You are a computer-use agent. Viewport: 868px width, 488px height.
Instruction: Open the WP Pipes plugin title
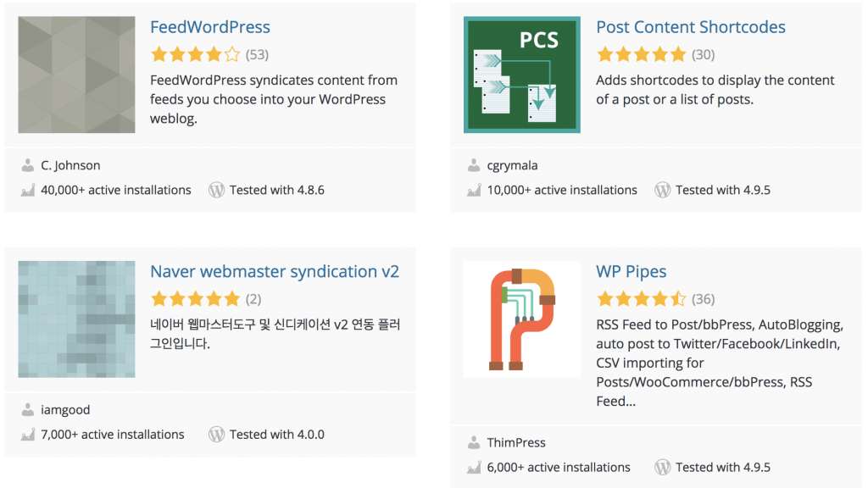(631, 272)
